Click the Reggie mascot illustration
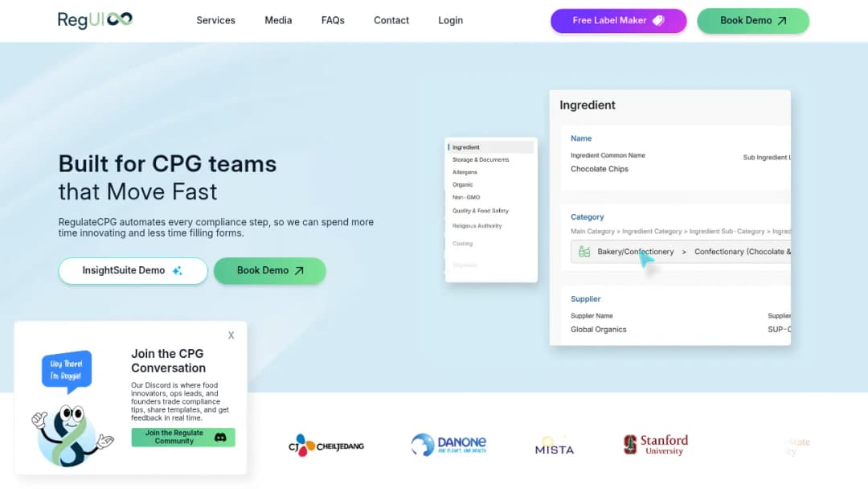 71,435
